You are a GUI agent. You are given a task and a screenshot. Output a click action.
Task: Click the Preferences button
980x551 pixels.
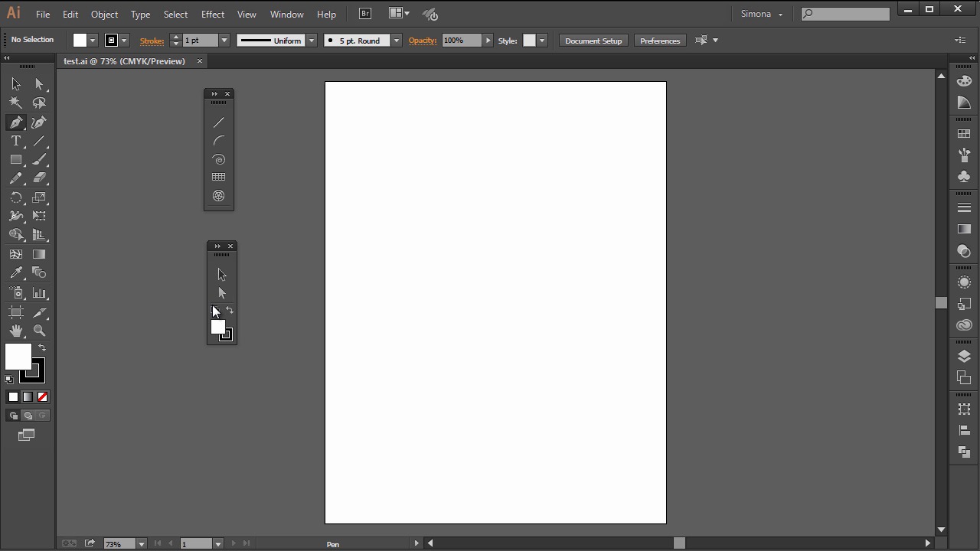pyautogui.click(x=659, y=41)
